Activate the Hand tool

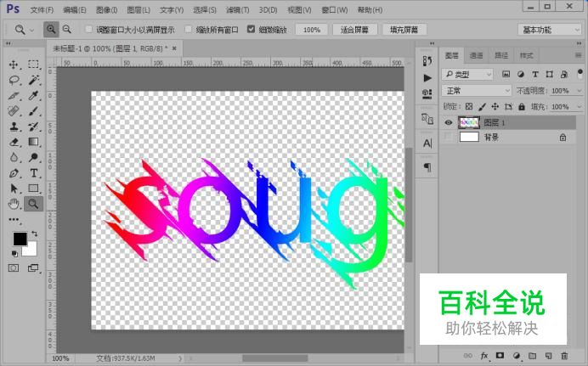click(x=14, y=204)
